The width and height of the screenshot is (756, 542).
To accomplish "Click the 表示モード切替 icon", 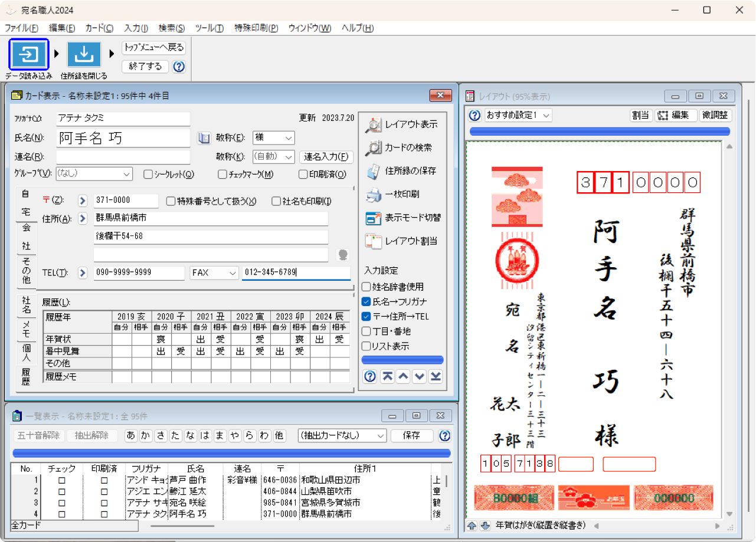I will coord(374,218).
